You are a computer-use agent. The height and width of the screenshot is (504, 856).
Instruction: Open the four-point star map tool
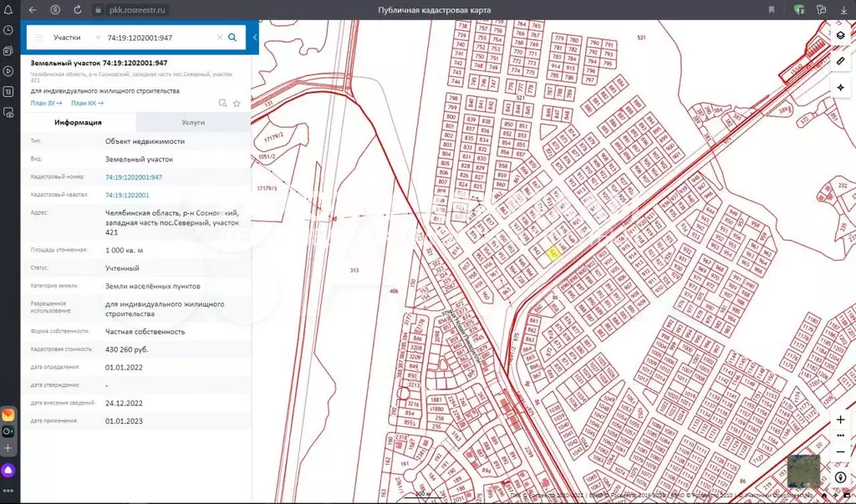[x=841, y=88]
